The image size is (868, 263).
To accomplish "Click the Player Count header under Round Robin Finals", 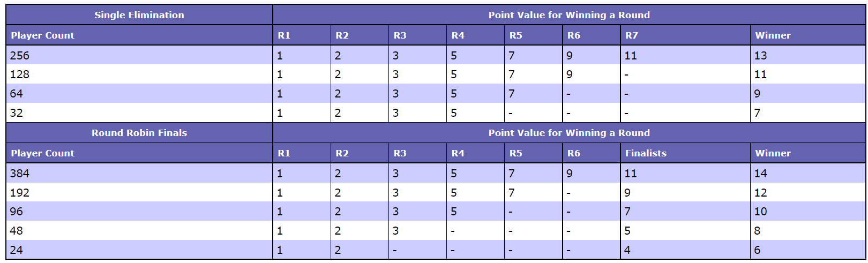I will 43,153.
